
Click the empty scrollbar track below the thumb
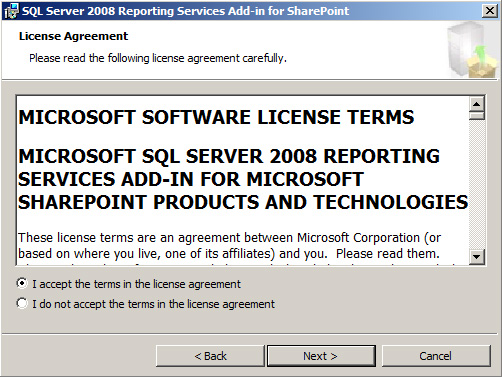(x=477, y=185)
